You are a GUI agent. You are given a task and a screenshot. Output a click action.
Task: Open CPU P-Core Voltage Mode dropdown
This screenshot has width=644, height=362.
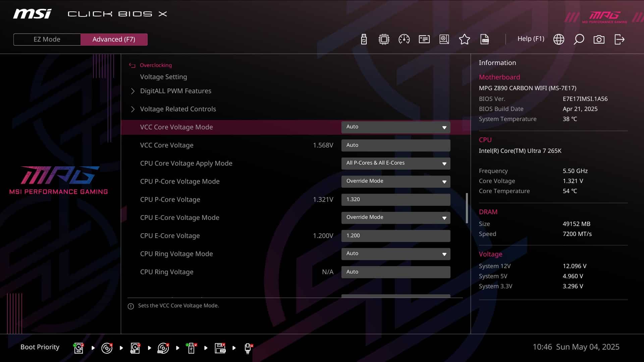pos(396,181)
